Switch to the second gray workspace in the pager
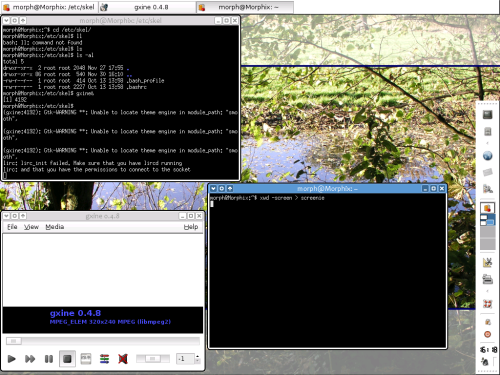 click(x=487, y=232)
